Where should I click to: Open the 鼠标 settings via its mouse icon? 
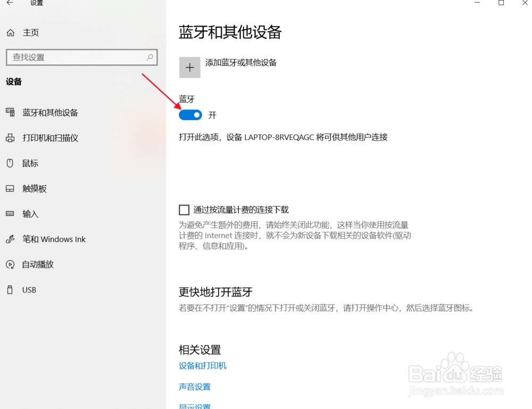(11, 163)
